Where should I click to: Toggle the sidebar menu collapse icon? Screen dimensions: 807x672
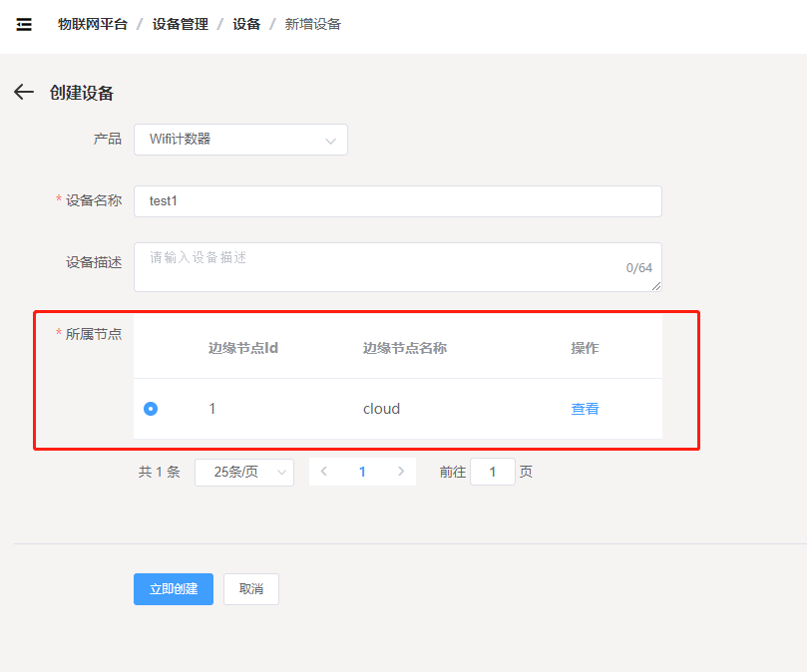tap(24, 24)
